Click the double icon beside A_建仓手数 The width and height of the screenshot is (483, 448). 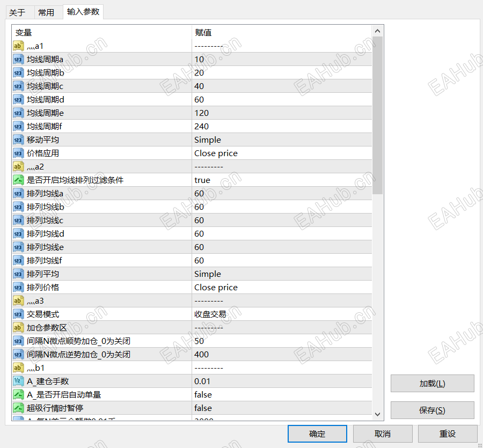click(18, 381)
